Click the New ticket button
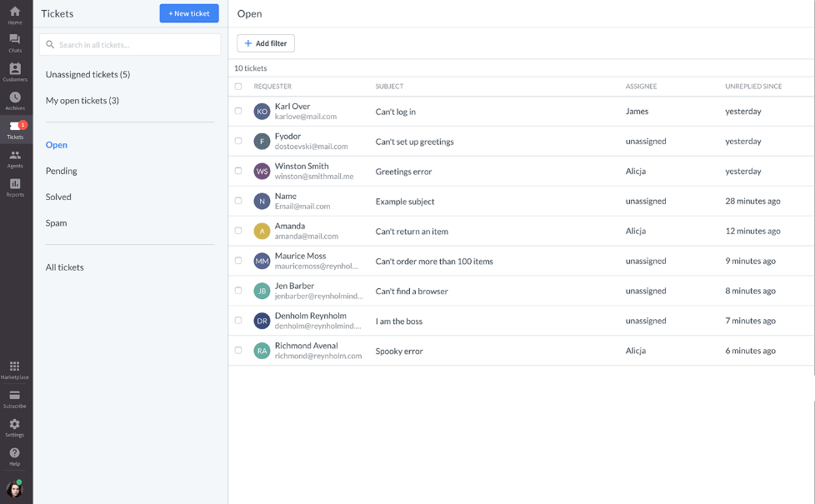 (189, 13)
